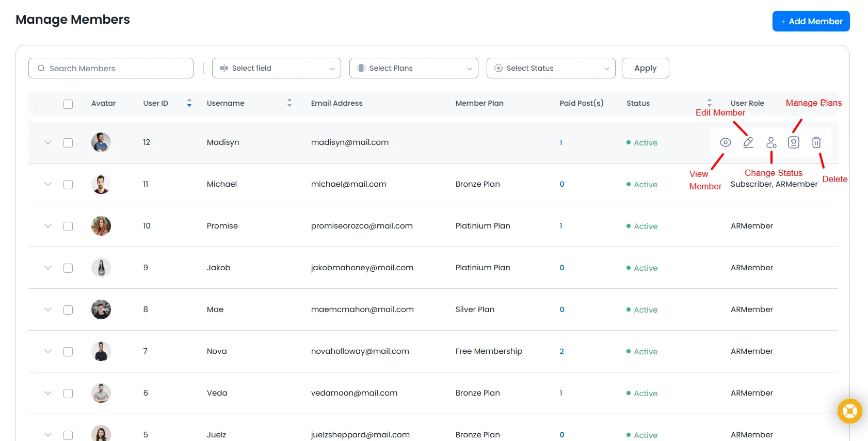Sort members by User ID arrows
Viewport: 868px width, 441px height.
(x=189, y=103)
